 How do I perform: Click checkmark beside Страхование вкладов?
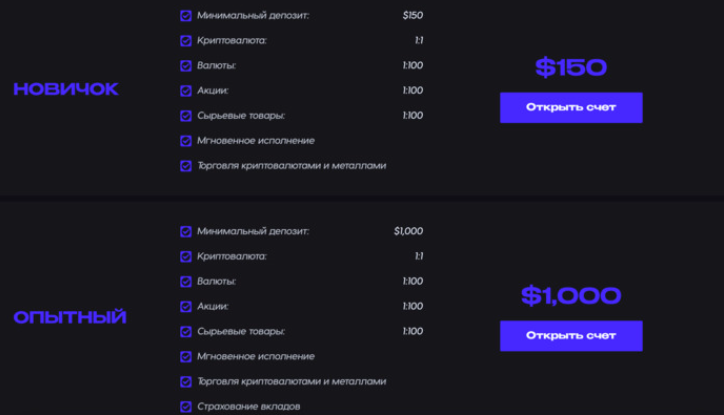tap(185, 406)
